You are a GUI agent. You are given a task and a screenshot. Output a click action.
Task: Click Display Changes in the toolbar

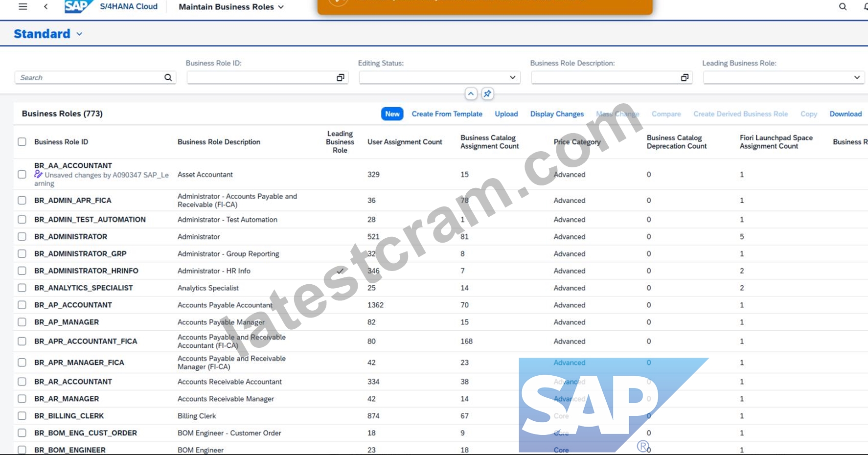[557, 114]
